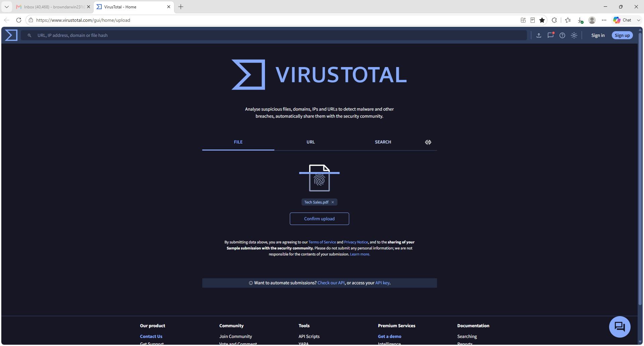Screen dimensions: 644x346
Task: Open the floating chat support bubble
Action: [x=620, y=327]
